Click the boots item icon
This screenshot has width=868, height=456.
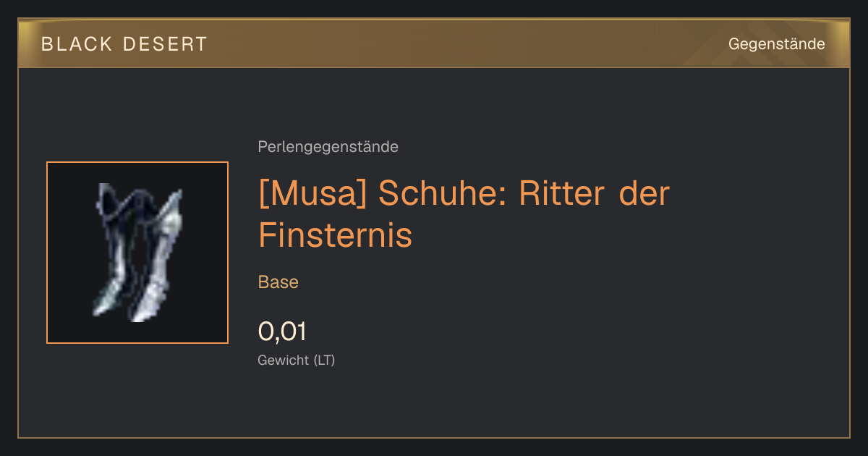click(137, 253)
